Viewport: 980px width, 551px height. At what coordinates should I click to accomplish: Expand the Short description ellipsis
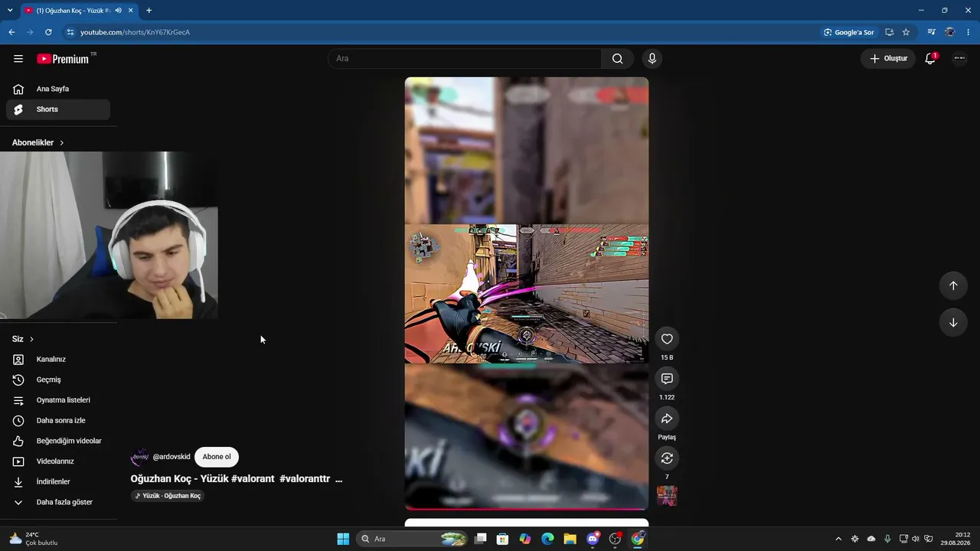pyautogui.click(x=338, y=479)
